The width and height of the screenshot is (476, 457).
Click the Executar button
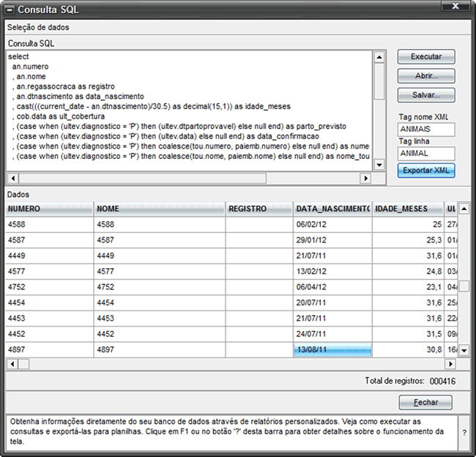click(426, 57)
